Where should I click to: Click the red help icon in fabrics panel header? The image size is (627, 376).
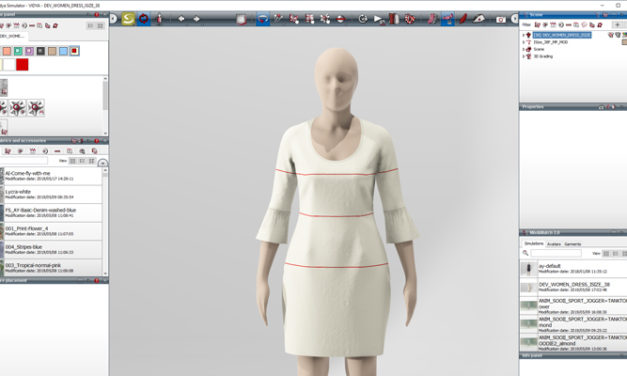[x=96, y=141]
